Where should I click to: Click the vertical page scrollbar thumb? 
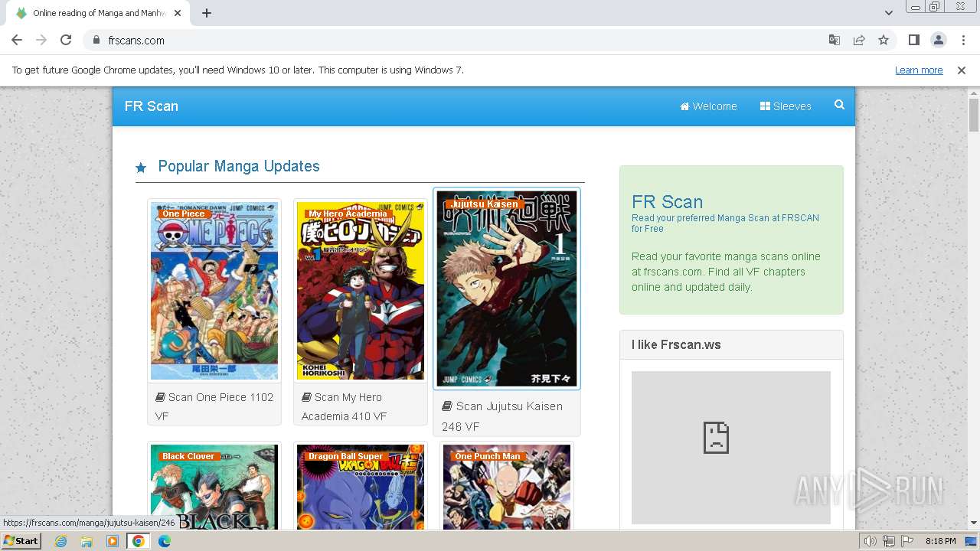[974, 115]
